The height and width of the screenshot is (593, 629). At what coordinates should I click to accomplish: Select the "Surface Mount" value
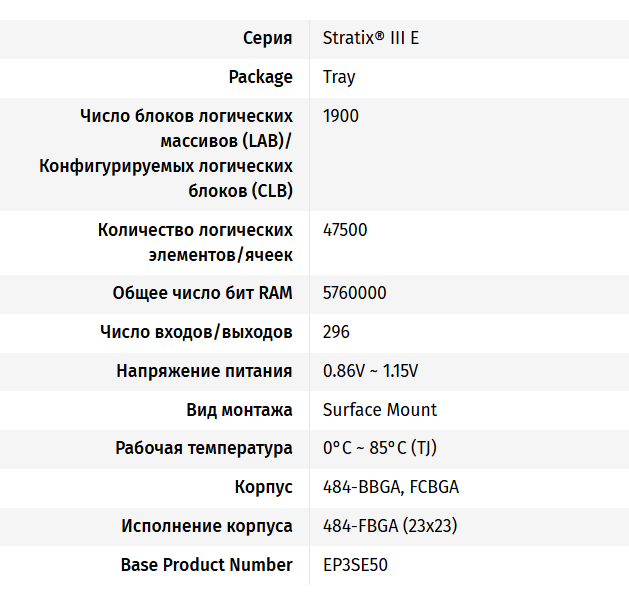click(x=380, y=410)
